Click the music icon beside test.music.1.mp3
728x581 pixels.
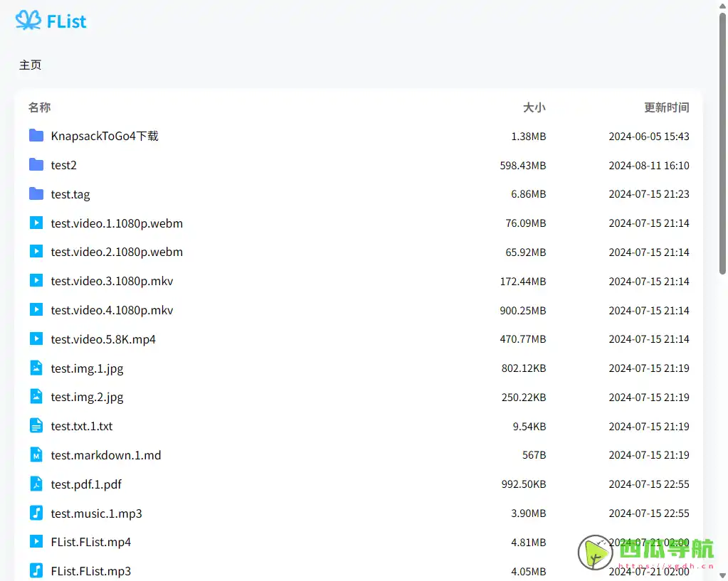[x=36, y=513]
